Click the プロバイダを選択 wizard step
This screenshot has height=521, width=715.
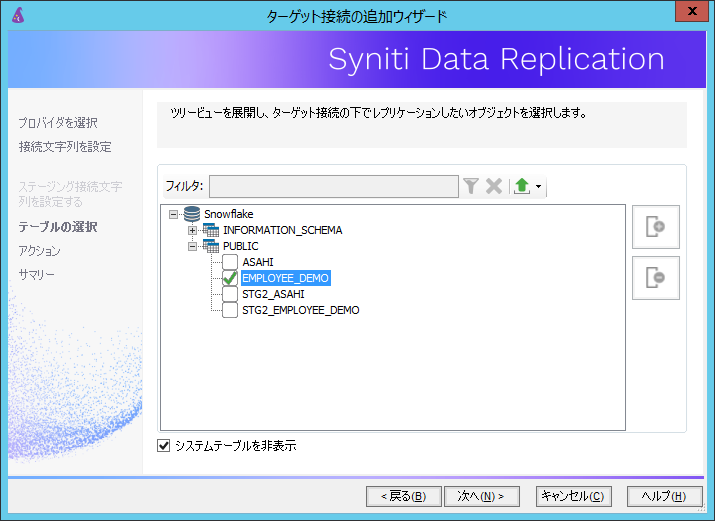coord(58,123)
